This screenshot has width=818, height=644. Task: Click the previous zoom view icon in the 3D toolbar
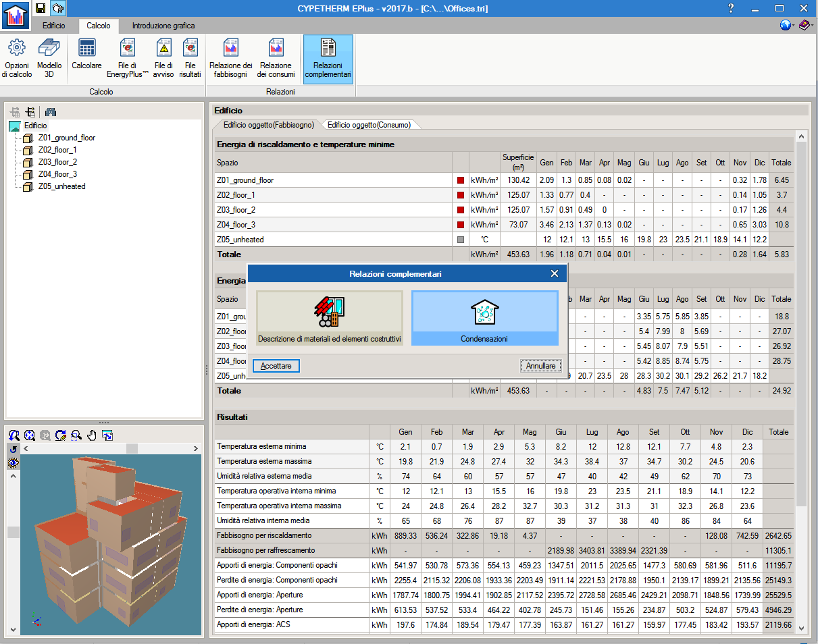(14, 435)
